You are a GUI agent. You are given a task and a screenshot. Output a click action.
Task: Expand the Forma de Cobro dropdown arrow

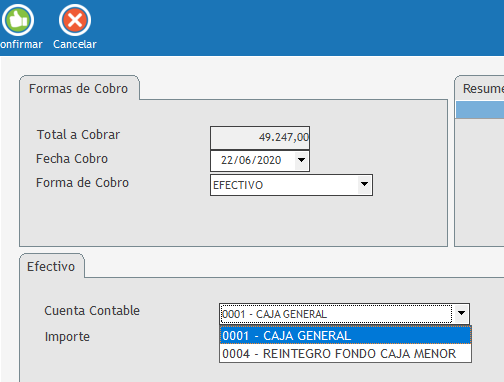pyautogui.click(x=364, y=184)
